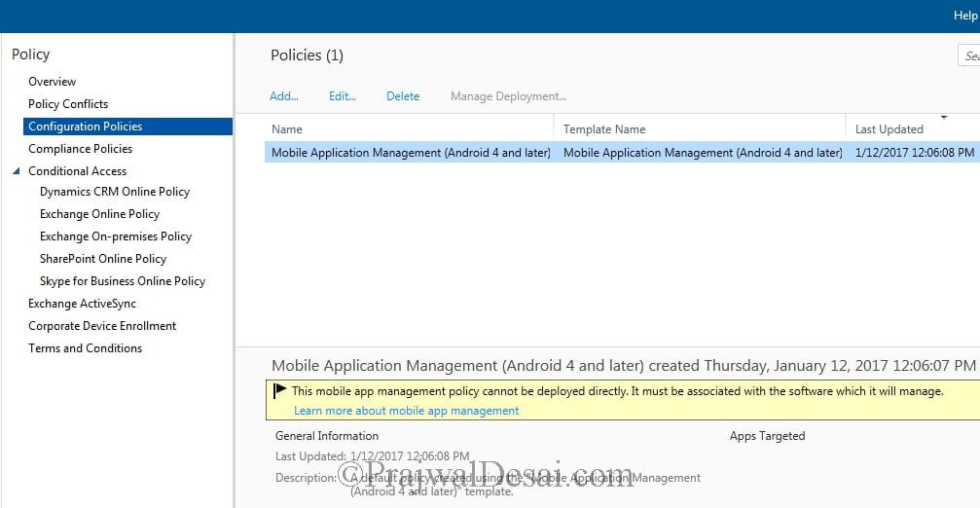This screenshot has height=508, width=980.
Task: Open the Policy Overview page
Action: (52, 81)
